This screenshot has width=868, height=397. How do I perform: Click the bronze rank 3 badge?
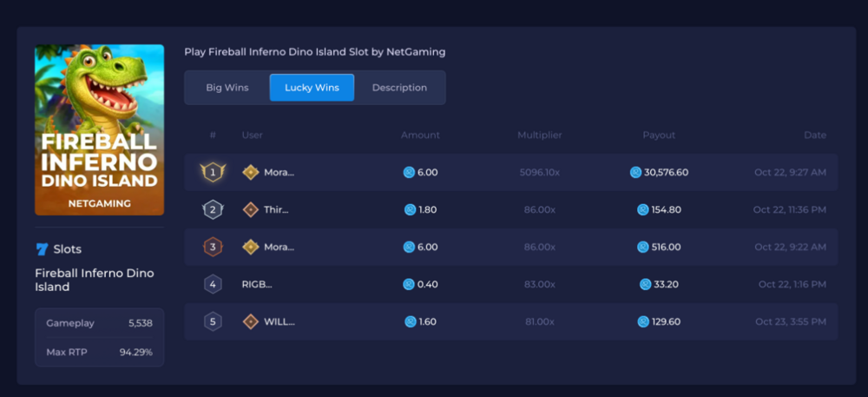pyautogui.click(x=213, y=247)
